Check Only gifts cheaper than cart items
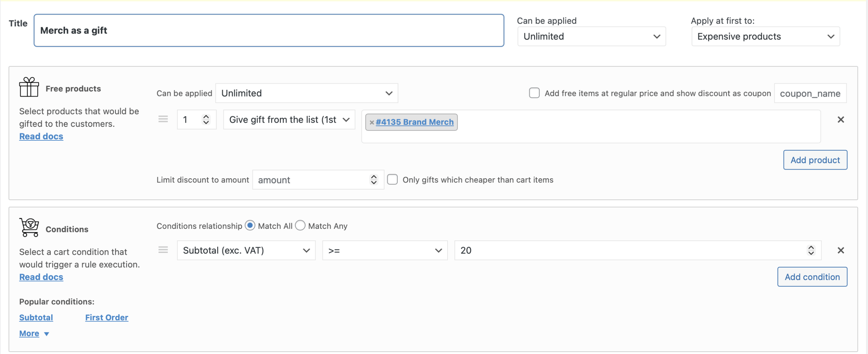Image resolution: width=868 pixels, height=354 pixels. coord(392,180)
